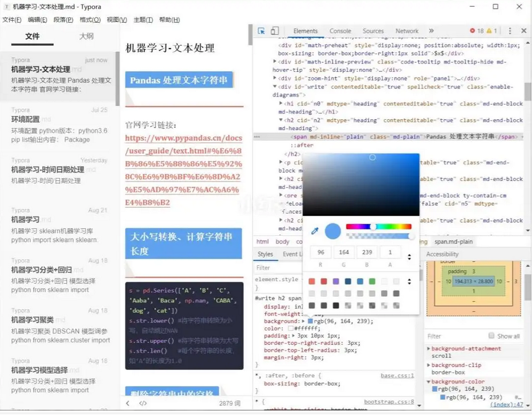The image size is (532, 415).
Task: Collapse the Typora sidebar with the back chevron
Action: click(x=128, y=404)
